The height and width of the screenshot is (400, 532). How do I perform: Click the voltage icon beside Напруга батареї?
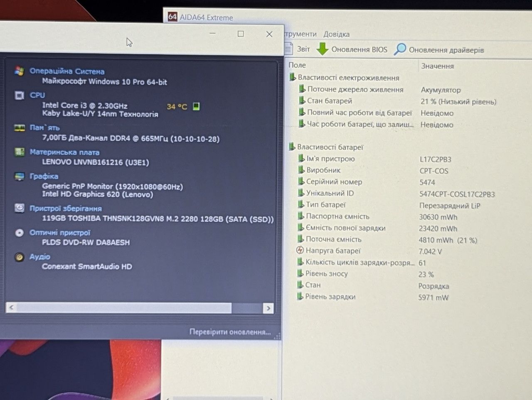point(300,250)
